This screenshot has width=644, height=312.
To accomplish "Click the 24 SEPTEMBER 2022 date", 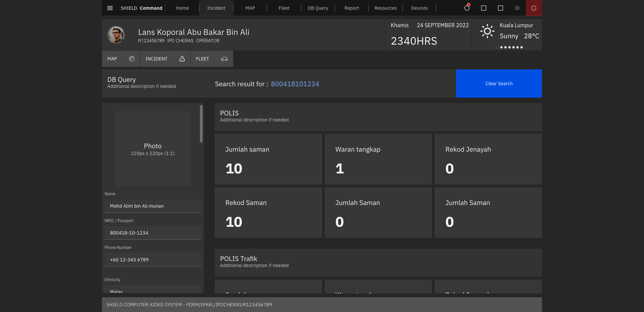I will click(443, 25).
